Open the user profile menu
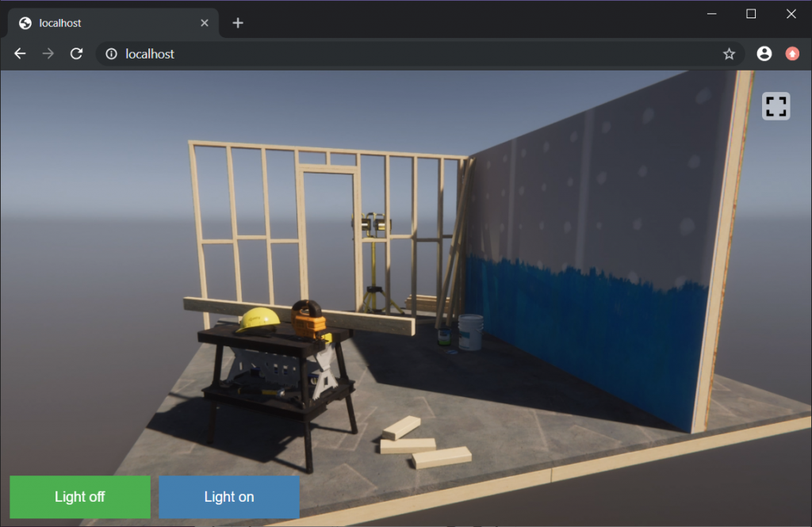 764,54
